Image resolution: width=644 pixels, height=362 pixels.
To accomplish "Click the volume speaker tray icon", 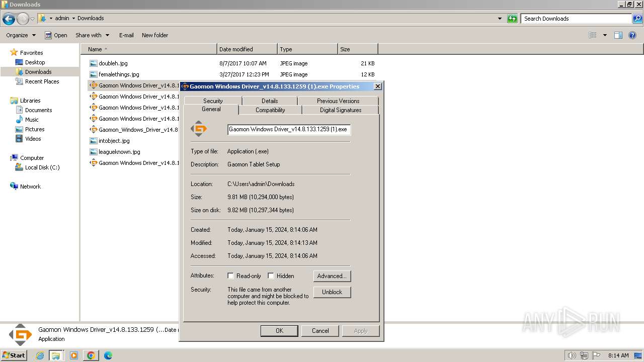I will click(x=572, y=355).
